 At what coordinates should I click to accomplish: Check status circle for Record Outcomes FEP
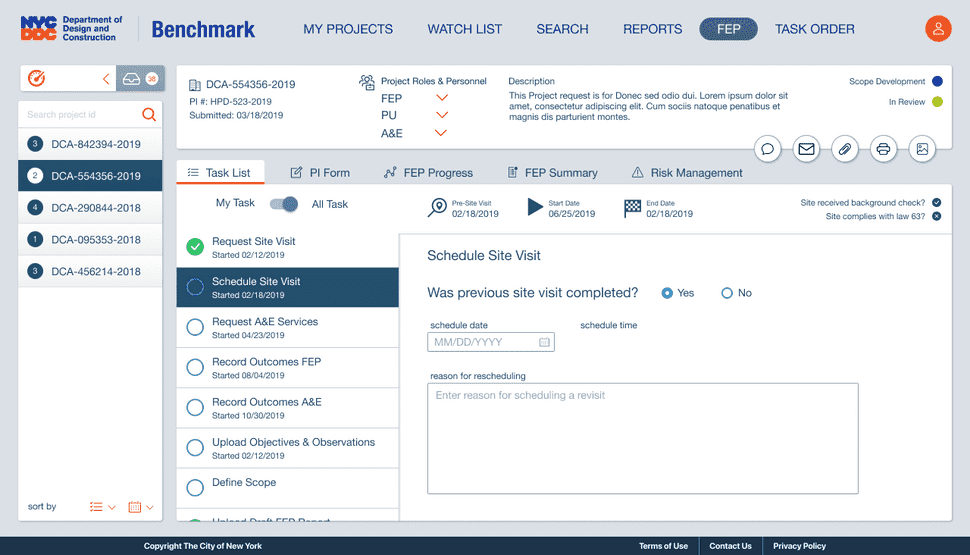[x=195, y=368]
